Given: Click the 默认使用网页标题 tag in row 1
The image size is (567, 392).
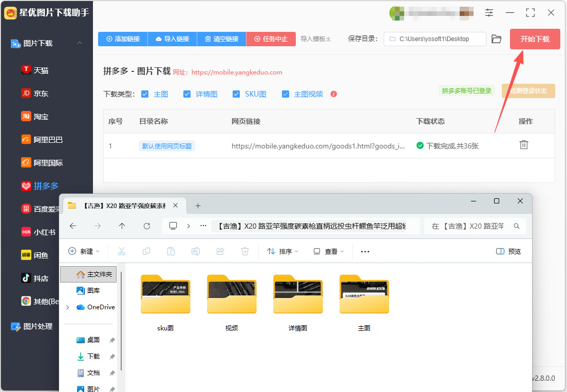Looking at the screenshot, I should point(167,146).
